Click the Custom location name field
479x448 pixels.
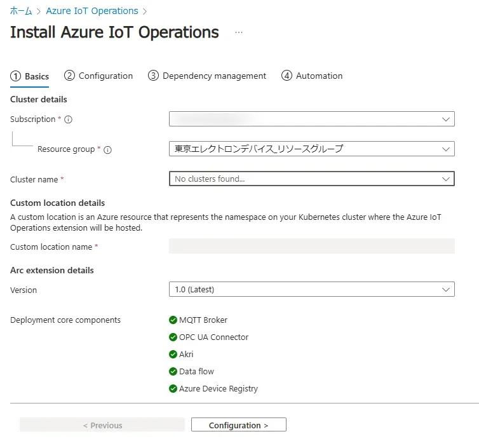pyautogui.click(x=311, y=247)
